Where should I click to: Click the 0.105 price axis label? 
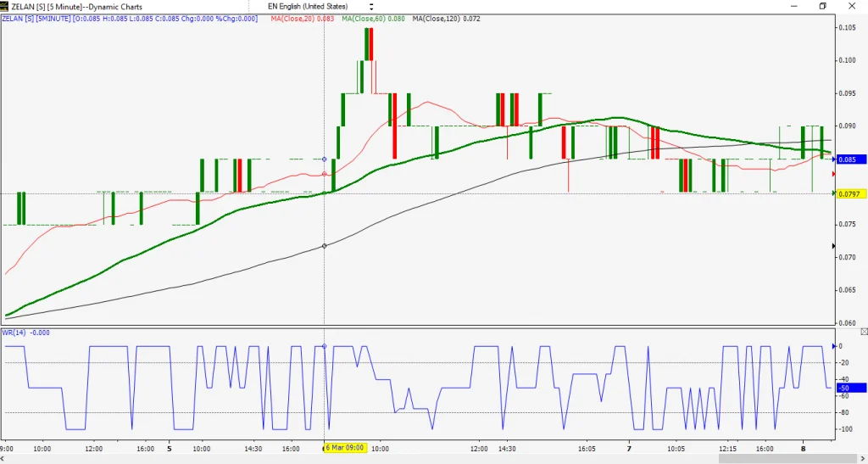pyautogui.click(x=848, y=28)
